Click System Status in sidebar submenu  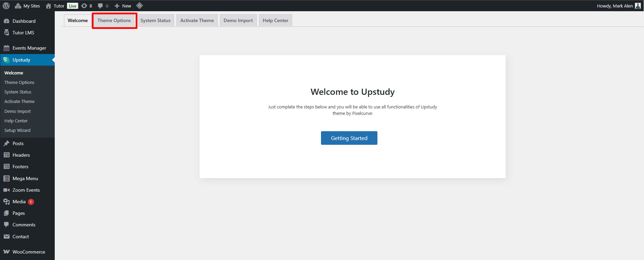click(18, 92)
